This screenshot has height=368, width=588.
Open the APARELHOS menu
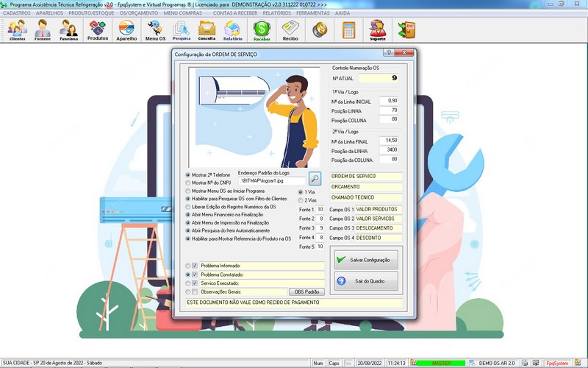(x=49, y=13)
